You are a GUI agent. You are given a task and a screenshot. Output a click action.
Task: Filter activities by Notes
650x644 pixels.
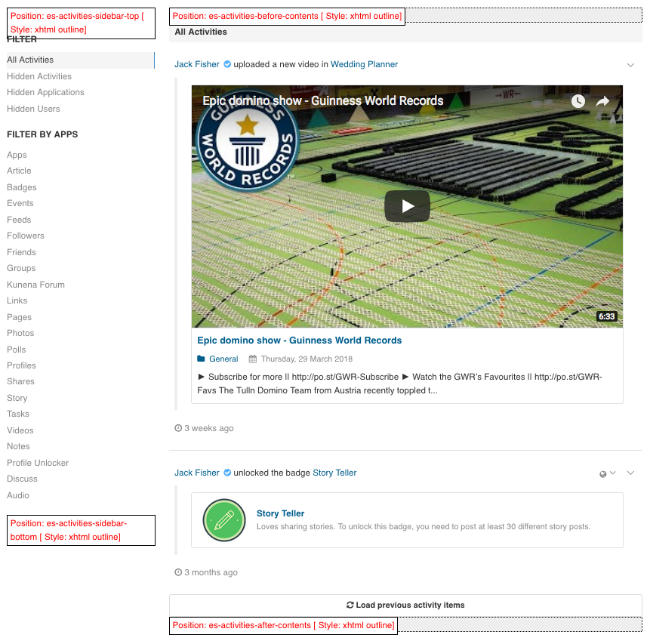[18, 446]
